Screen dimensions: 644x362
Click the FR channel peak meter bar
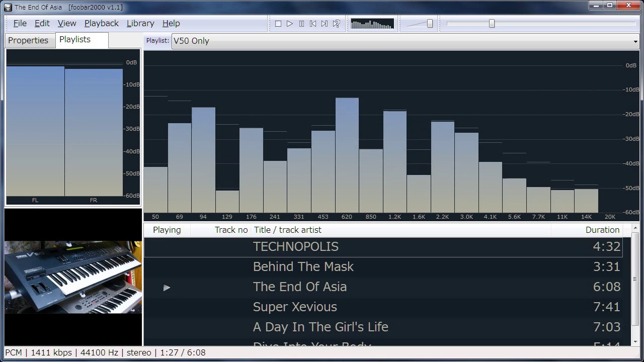94,132
